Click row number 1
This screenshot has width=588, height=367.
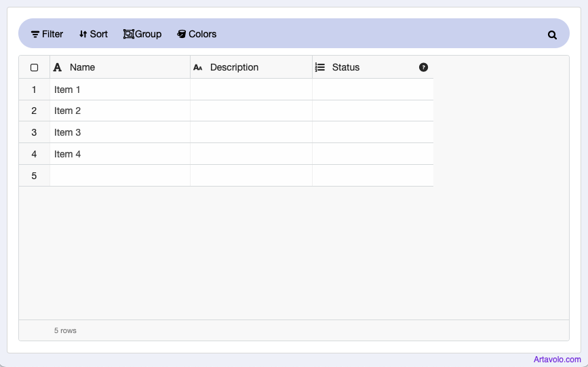(x=34, y=90)
